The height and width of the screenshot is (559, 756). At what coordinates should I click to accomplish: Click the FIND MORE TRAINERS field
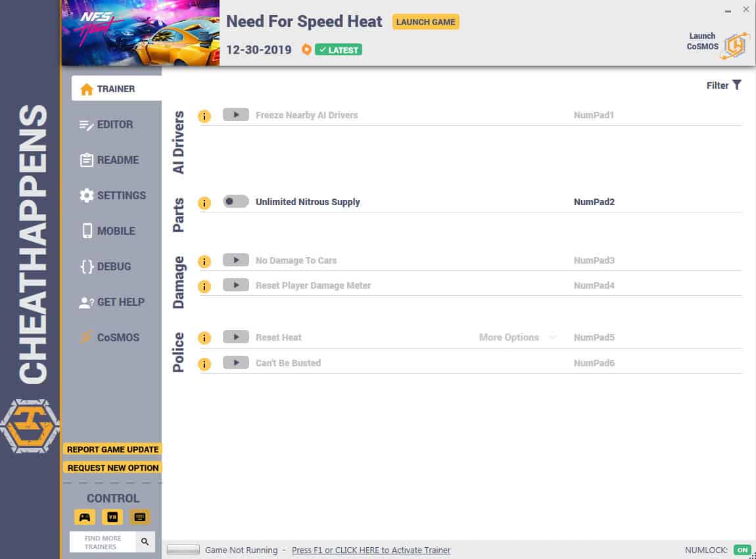tap(103, 542)
